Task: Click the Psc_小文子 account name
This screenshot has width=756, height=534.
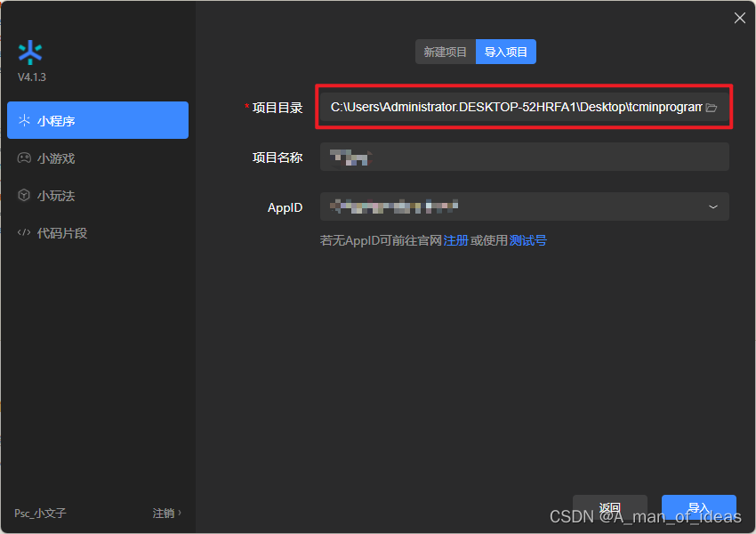Action: pyautogui.click(x=40, y=513)
